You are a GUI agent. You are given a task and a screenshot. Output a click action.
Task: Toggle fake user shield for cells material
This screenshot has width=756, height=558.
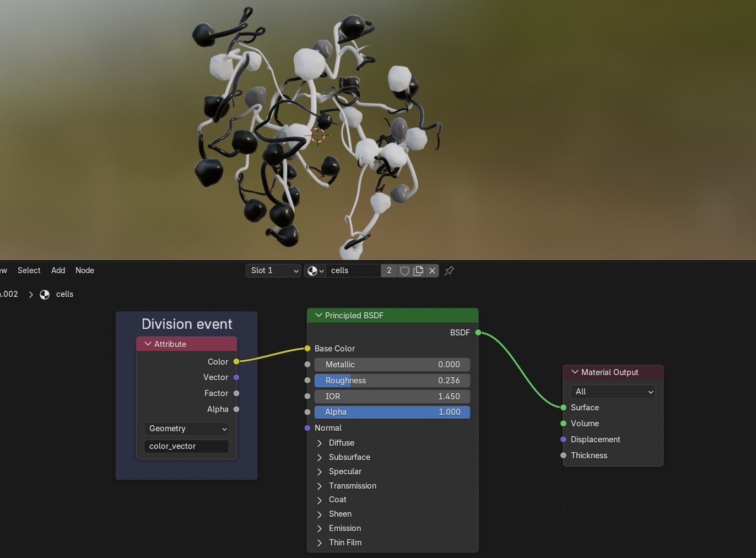click(404, 270)
